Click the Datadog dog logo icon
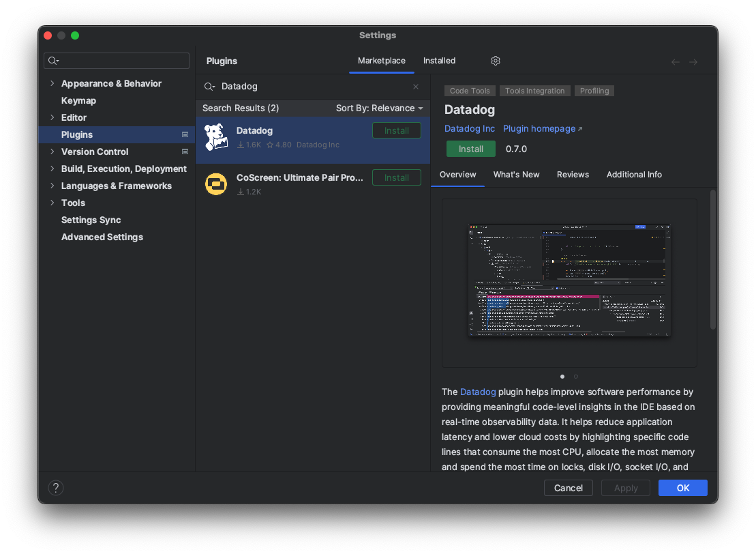The image size is (756, 554). (216, 137)
